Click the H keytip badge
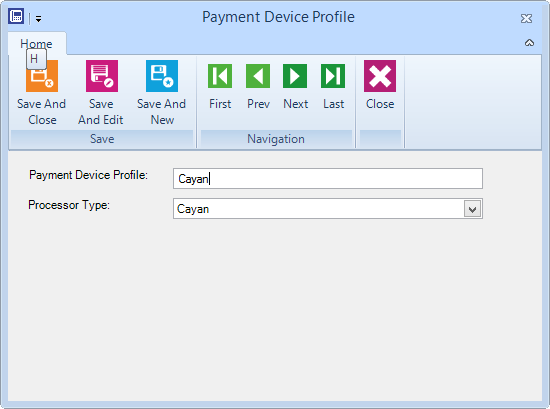Image resolution: width=550 pixels, height=409 pixels. point(36,59)
